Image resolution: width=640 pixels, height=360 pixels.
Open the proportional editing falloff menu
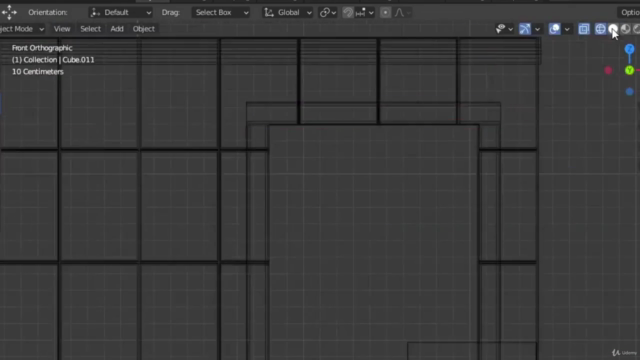pos(402,13)
